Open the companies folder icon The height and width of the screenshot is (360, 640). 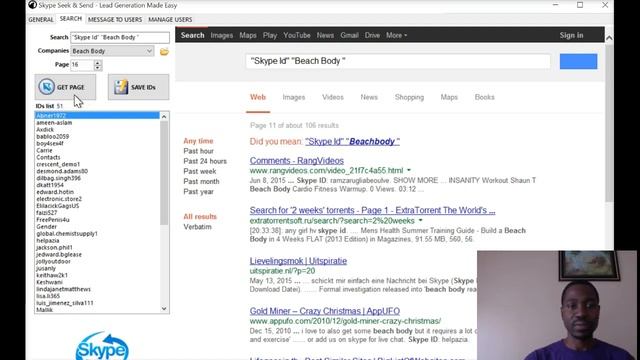(164, 51)
